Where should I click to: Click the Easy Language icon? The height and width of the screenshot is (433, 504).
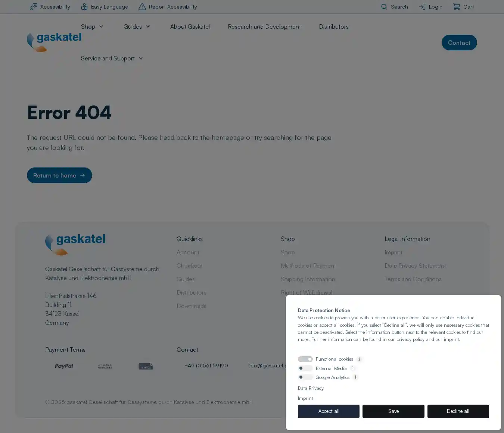point(84,7)
